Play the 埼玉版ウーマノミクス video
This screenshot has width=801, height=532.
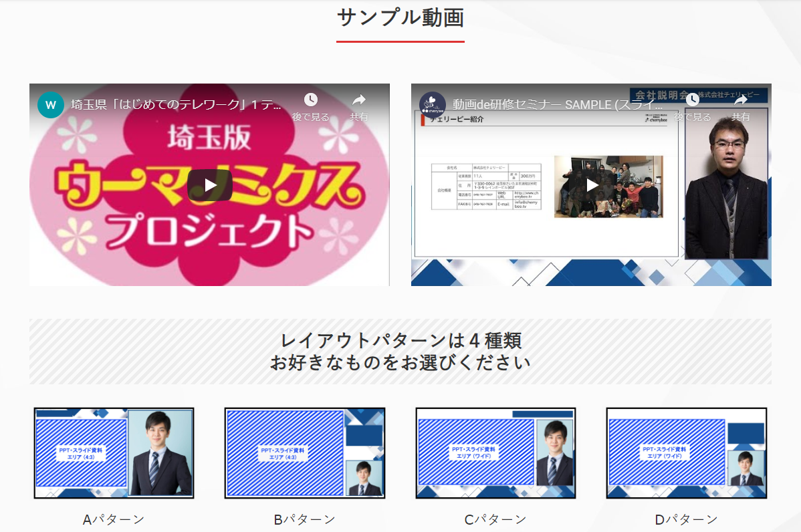[x=209, y=185]
